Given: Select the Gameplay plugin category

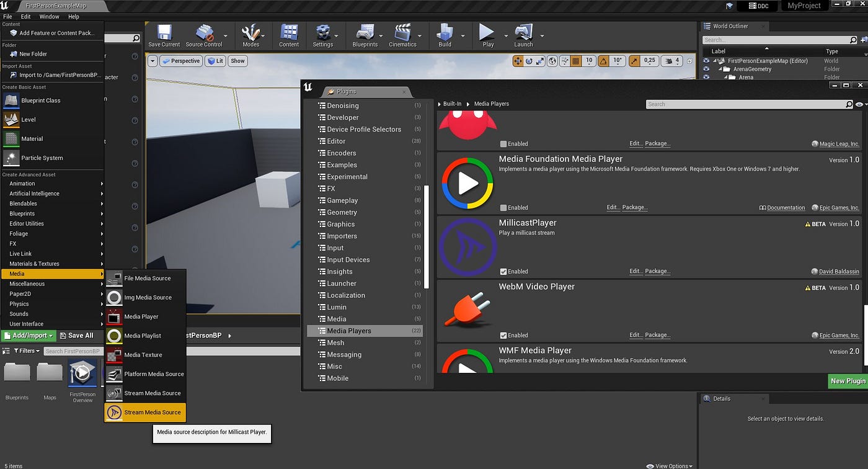Looking at the screenshot, I should coord(365,201).
